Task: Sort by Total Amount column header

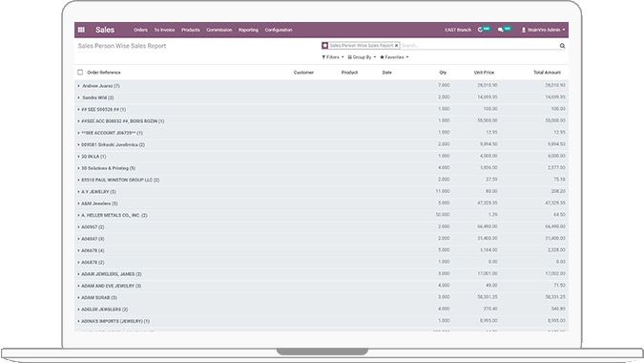Action: pyautogui.click(x=547, y=73)
